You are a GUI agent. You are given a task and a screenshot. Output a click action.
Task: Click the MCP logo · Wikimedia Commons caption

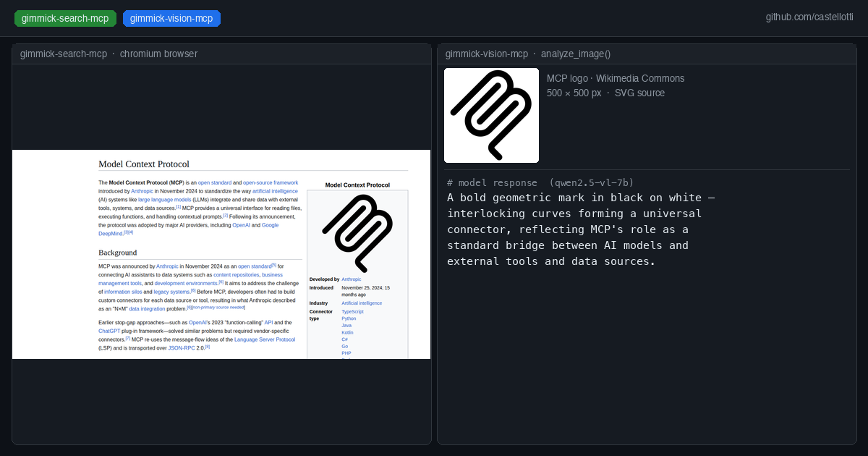(x=616, y=78)
